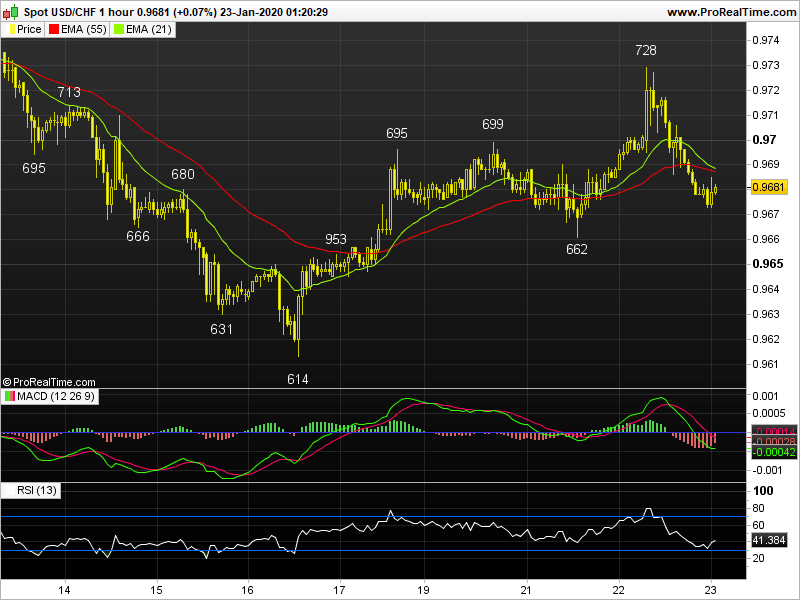The height and width of the screenshot is (600, 800).
Task: Click the 23 date label on the time axis
Action: [x=712, y=589]
